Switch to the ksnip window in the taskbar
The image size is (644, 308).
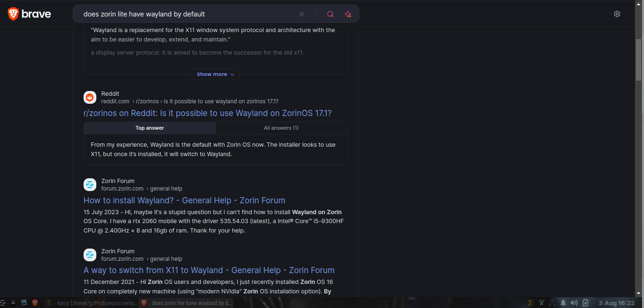coord(93,303)
